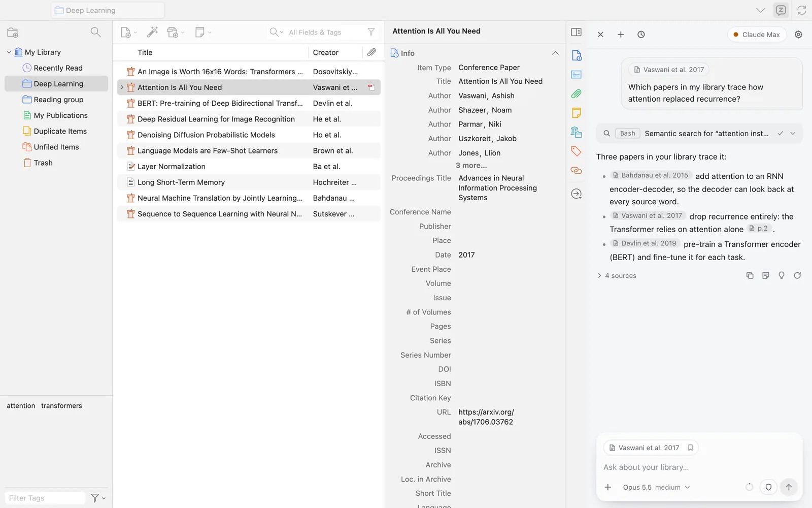The height and width of the screenshot is (508, 812).
Task: Open the Tags section icon
Action: tap(577, 151)
